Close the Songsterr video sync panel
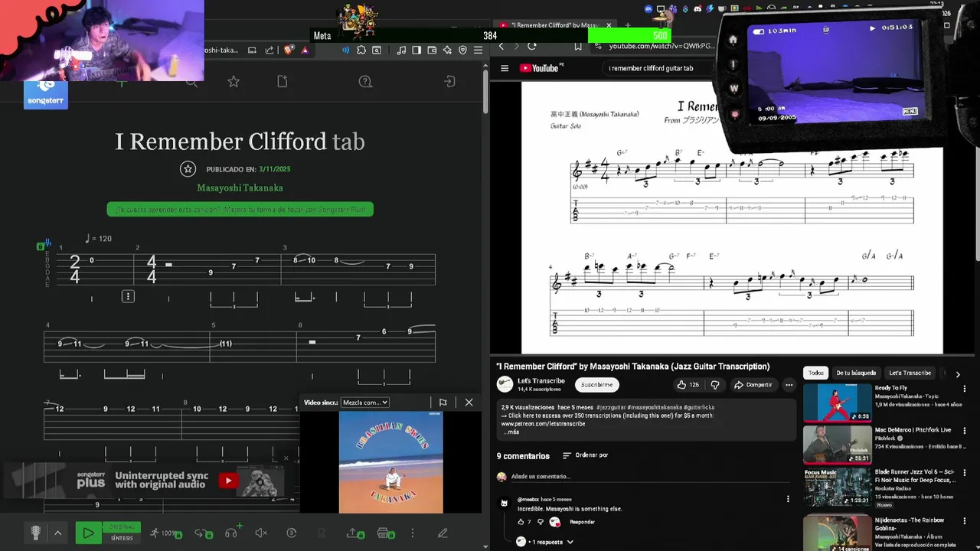This screenshot has width=980, height=551. 469,403
